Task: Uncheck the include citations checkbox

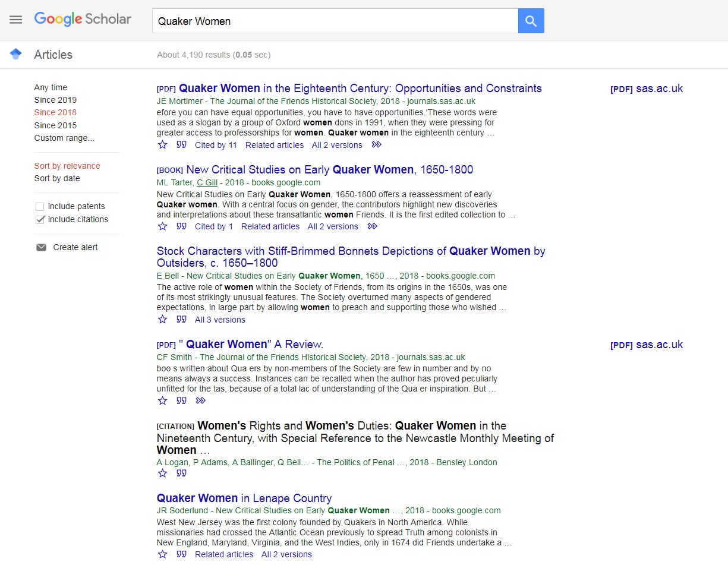Action: click(40, 219)
